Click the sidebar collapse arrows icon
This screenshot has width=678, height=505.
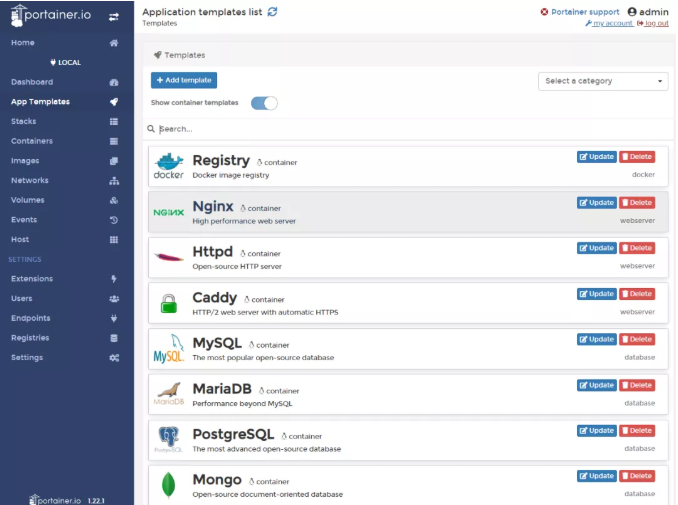[113, 16]
